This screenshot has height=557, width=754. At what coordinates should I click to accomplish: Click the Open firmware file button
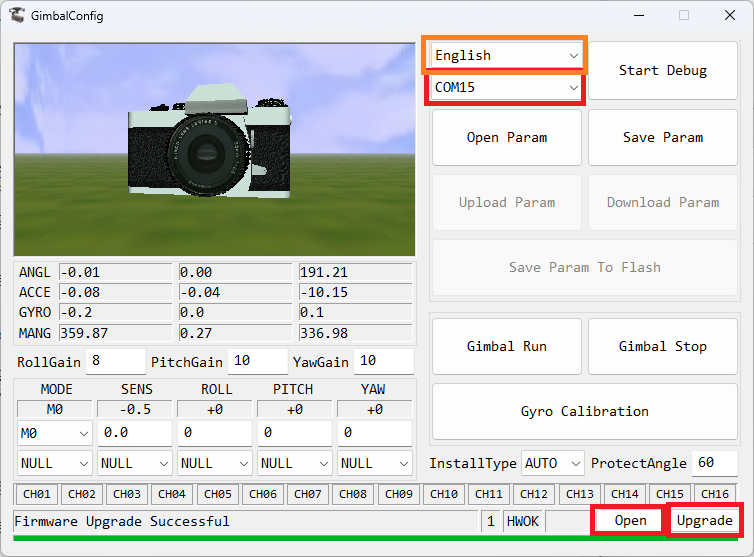pyautogui.click(x=630, y=521)
